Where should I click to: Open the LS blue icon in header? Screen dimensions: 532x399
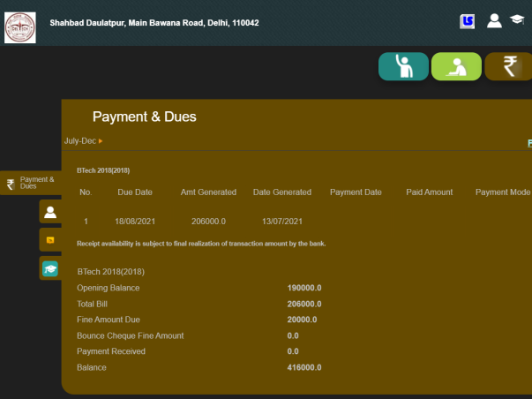coord(468,21)
